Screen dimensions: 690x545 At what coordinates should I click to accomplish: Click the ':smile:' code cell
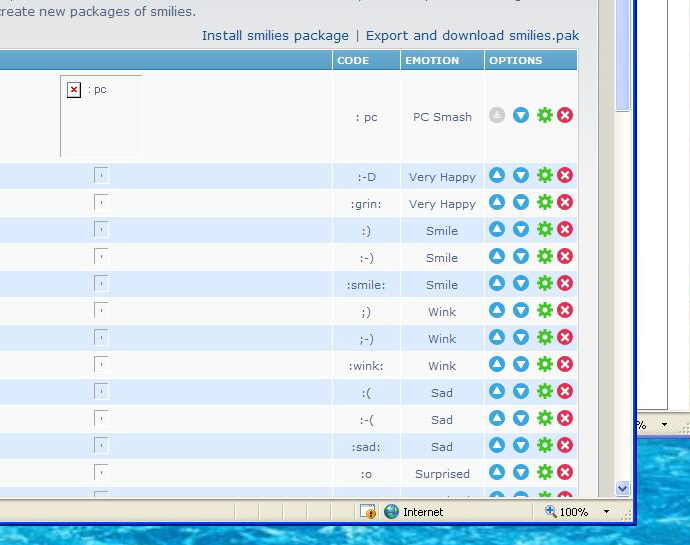366,285
